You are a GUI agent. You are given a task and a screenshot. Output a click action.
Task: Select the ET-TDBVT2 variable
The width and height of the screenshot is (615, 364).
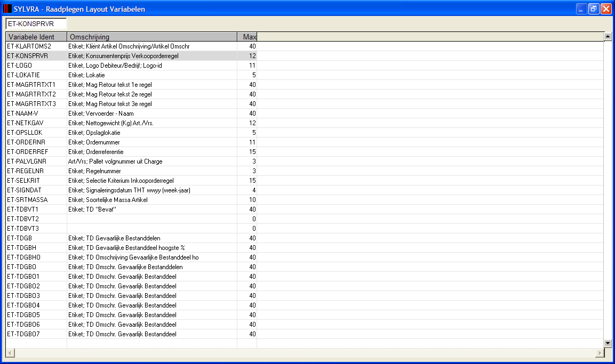[x=23, y=219]
